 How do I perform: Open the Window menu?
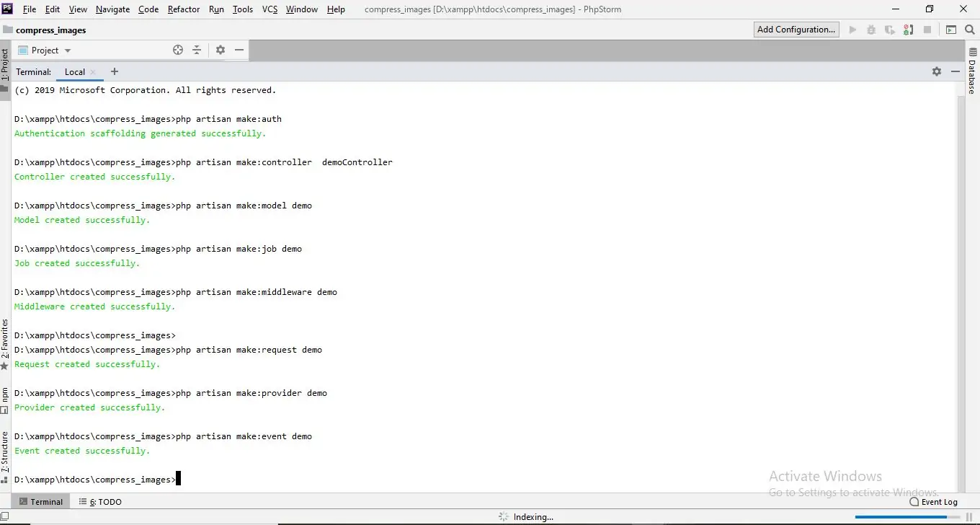tap(302, 9)
